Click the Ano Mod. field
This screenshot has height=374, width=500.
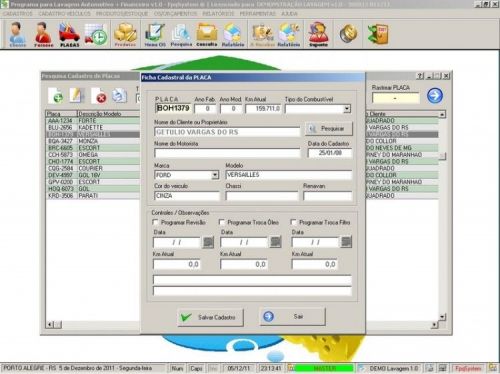point(231,109)
